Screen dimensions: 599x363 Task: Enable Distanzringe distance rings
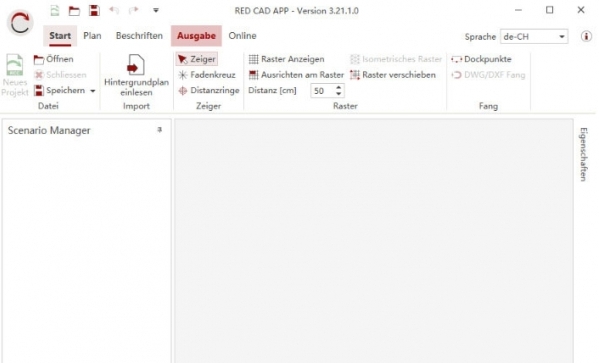[209, 91]
